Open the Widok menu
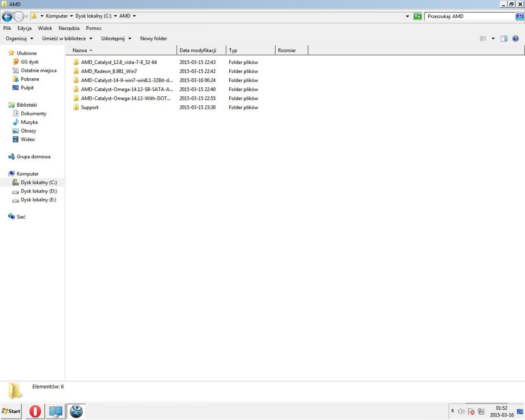Image resolution: width=525 pixels, height=420 pixels. click(45, 28)
